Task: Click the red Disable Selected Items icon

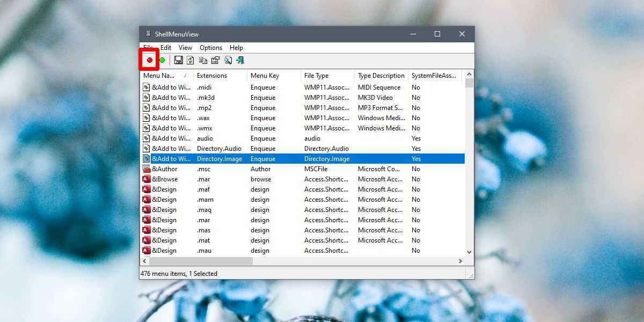Action: 149,60
